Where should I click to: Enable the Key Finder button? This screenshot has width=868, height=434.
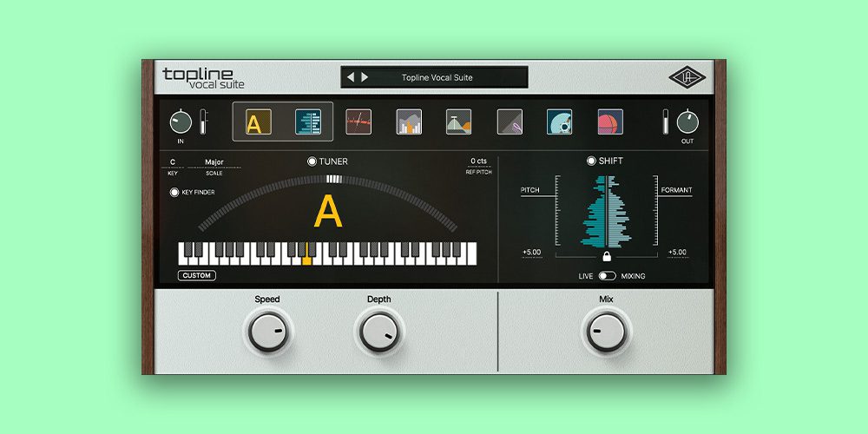tap(174, 192)
